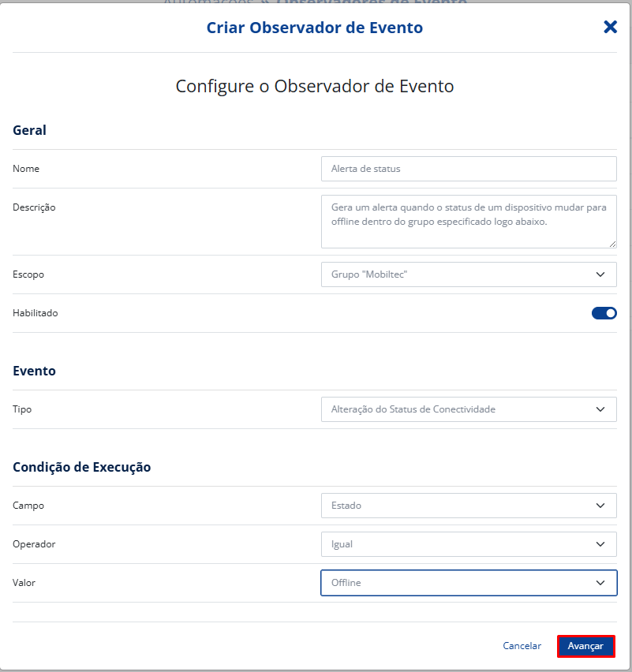Click the chevron arrow in Operador field

(x=601, y=544)
